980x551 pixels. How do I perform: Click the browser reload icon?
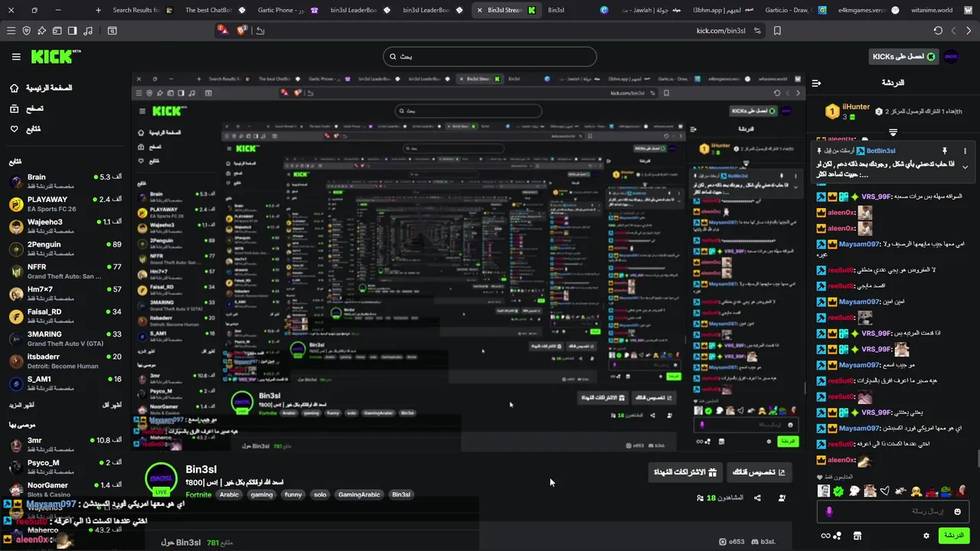938,31
